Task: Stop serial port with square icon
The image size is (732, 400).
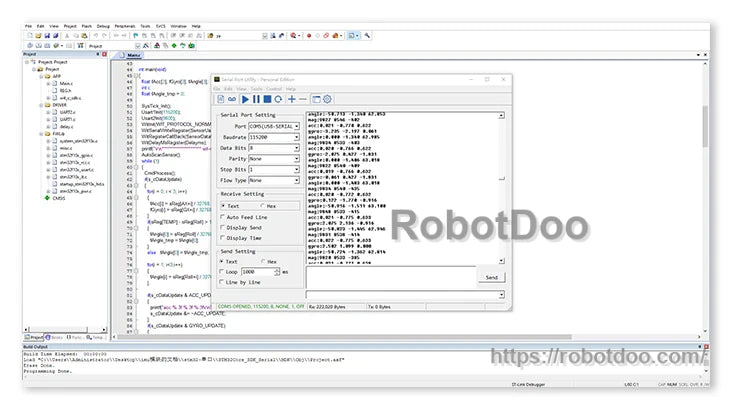Action: (267, 99)
